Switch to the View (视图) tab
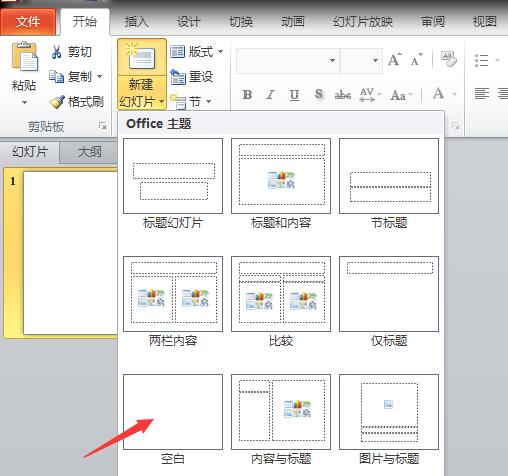This screenshot has width=508, height=476. (x=485, y=22)
